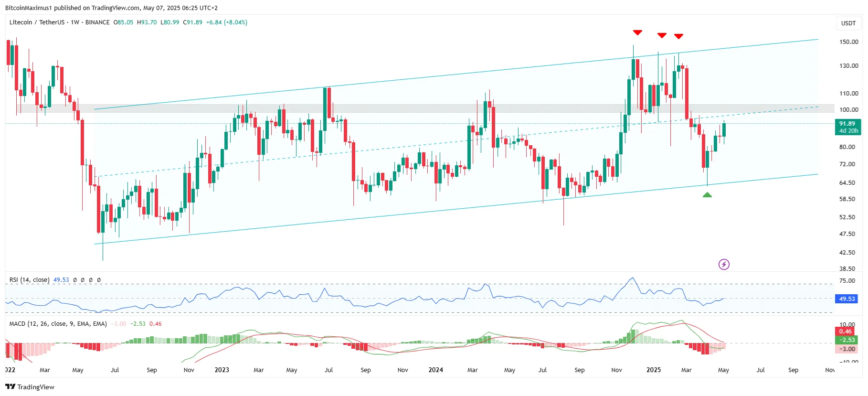Click the red 0.46 MACD value label

[846, 331]
